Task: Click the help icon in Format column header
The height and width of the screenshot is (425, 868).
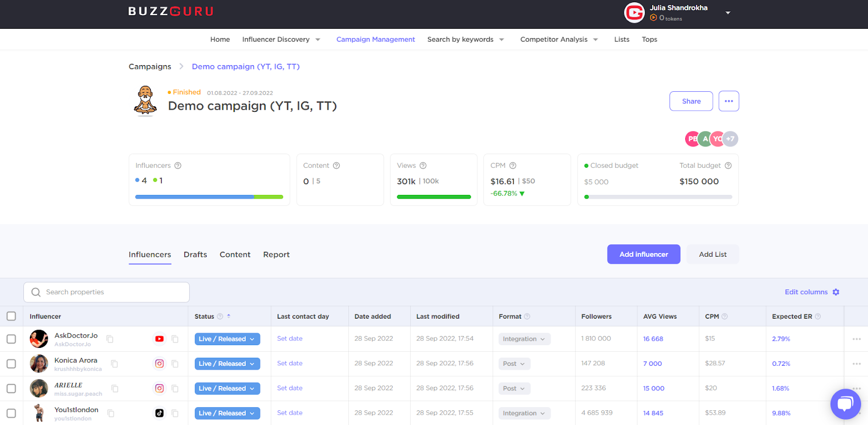Action: pyautogui.click(x=527, y=316)
